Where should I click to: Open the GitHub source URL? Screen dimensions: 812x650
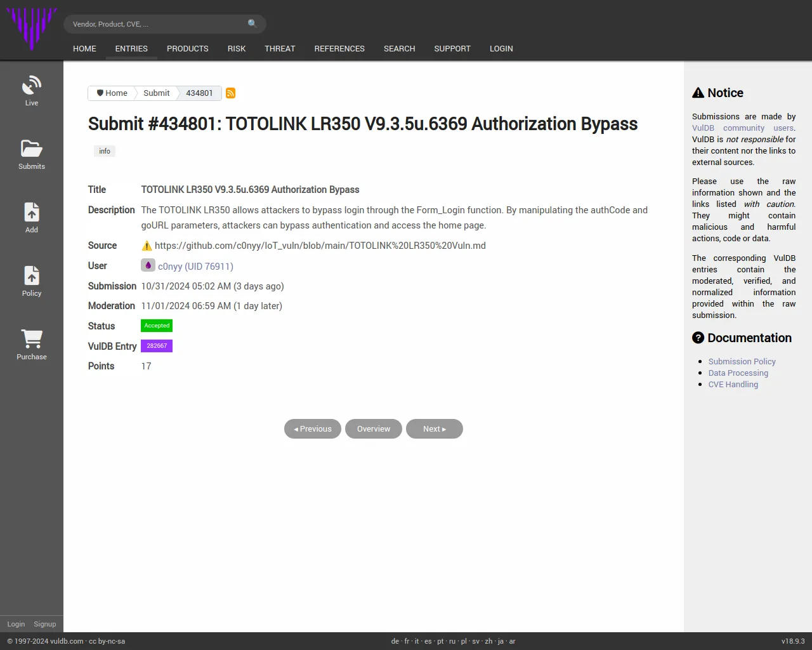[320, 246]
